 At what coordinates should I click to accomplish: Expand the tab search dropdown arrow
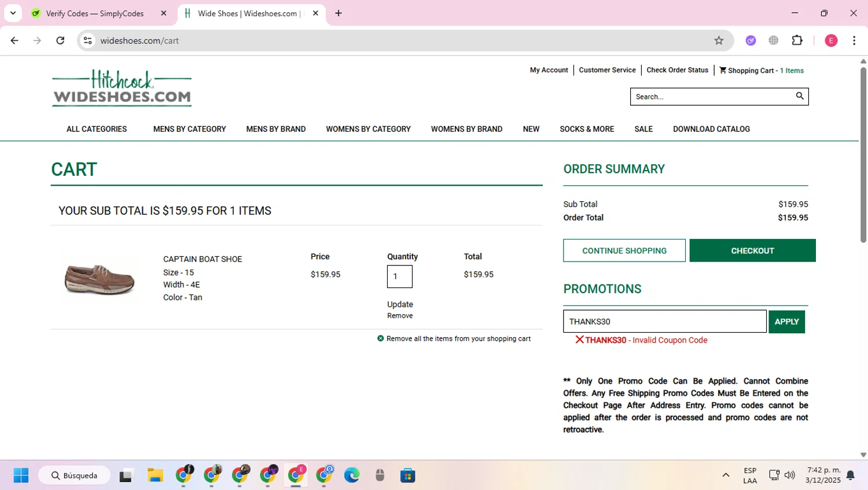click(13, 13)
